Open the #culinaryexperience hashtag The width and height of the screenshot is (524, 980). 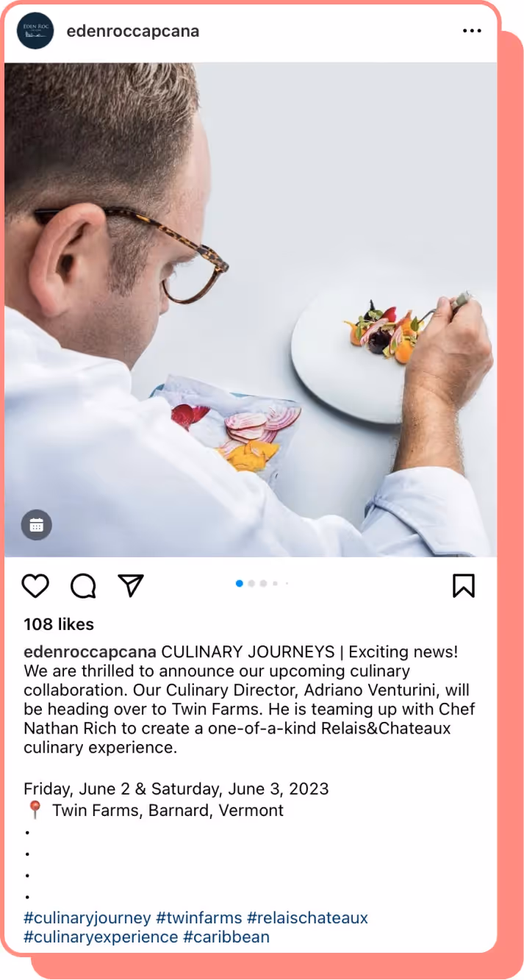pos(101,937)
